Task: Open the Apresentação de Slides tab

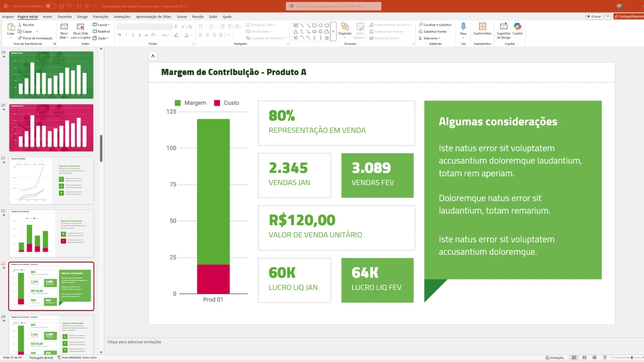Action: click(x=153, y=17)
